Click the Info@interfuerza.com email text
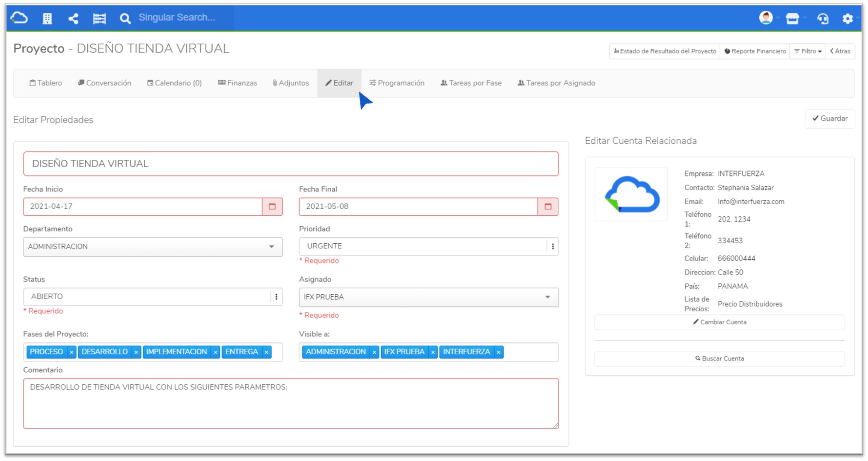 click(x=751, y=201)
